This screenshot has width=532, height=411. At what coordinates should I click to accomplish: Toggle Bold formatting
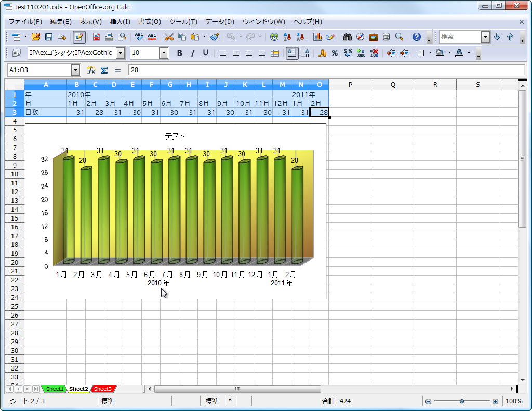(x=179, y=53)
